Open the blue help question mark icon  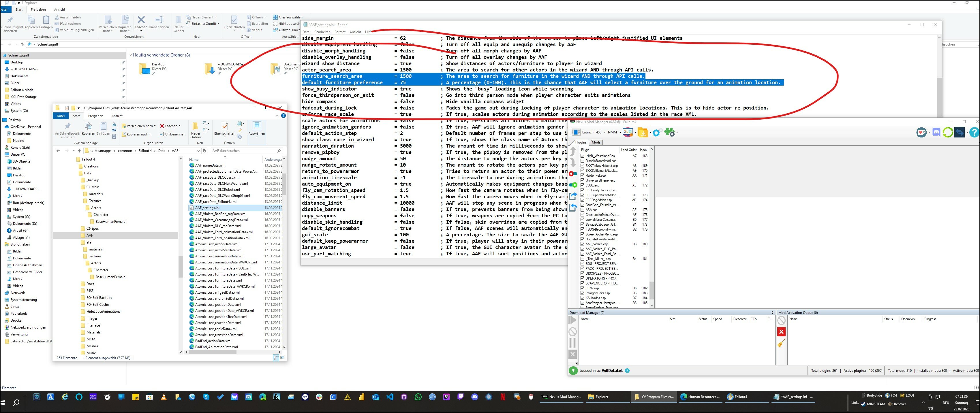(x=974, y=132)
